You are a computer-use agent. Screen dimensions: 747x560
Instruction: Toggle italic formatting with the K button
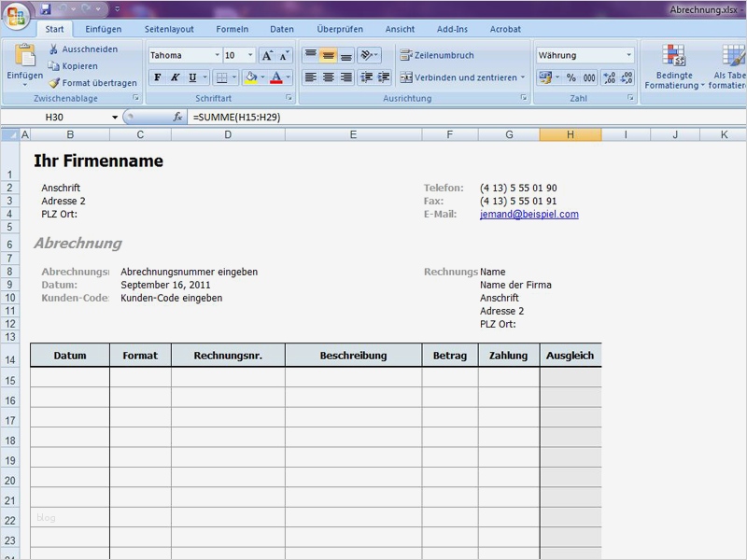pos(175,78)
